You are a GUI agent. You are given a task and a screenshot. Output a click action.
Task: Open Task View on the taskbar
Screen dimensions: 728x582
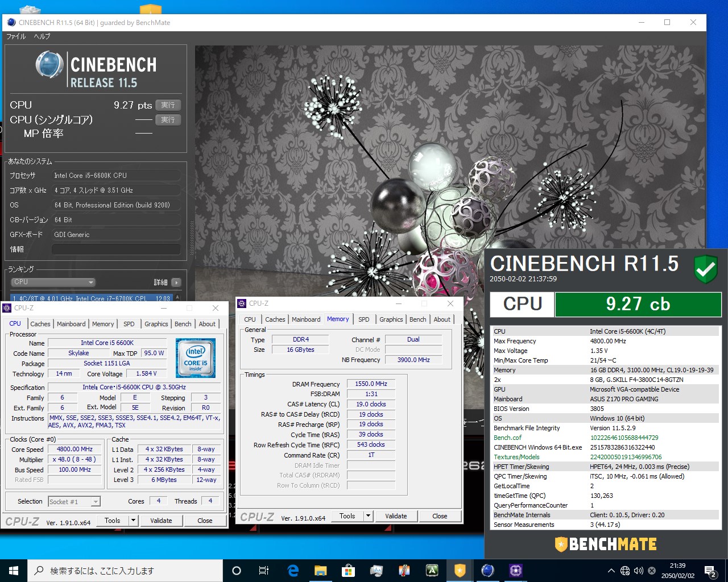click(x=264, y=571)
